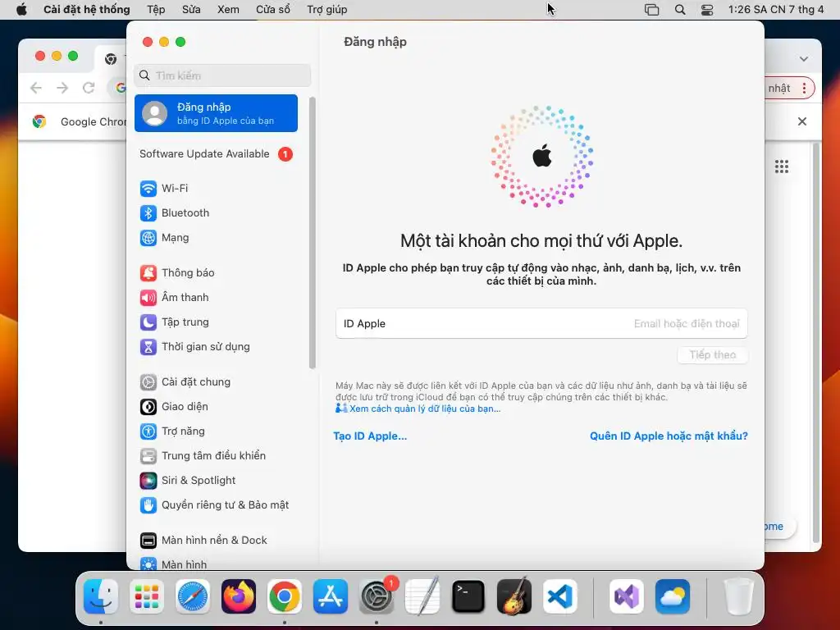Open TextEdit from the Dock

click(x=422, y=596)
